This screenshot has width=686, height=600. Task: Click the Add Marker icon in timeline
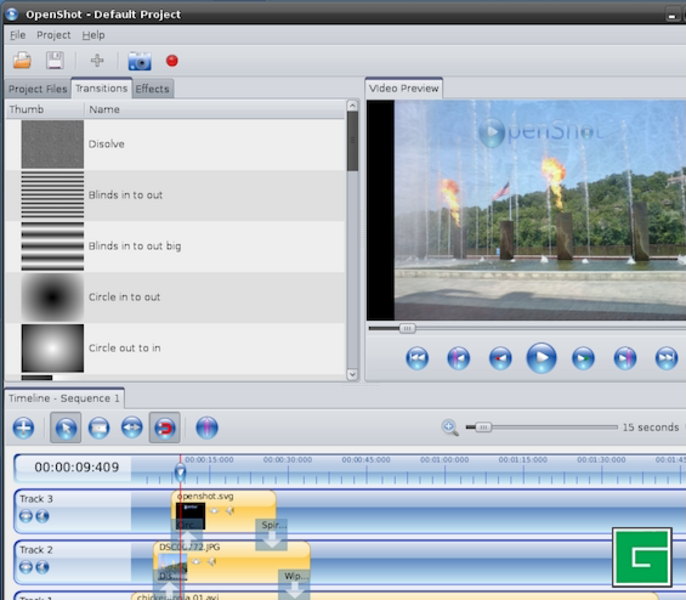point(207,428)
